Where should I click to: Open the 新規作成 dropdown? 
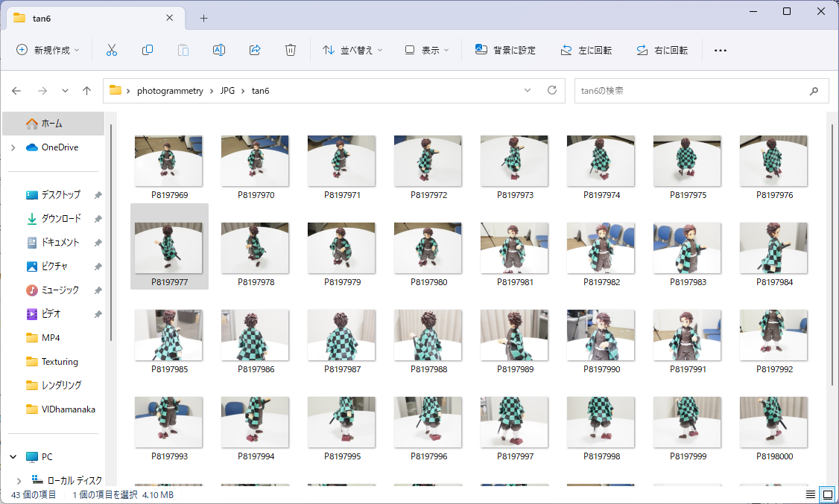tap(48, 50)
